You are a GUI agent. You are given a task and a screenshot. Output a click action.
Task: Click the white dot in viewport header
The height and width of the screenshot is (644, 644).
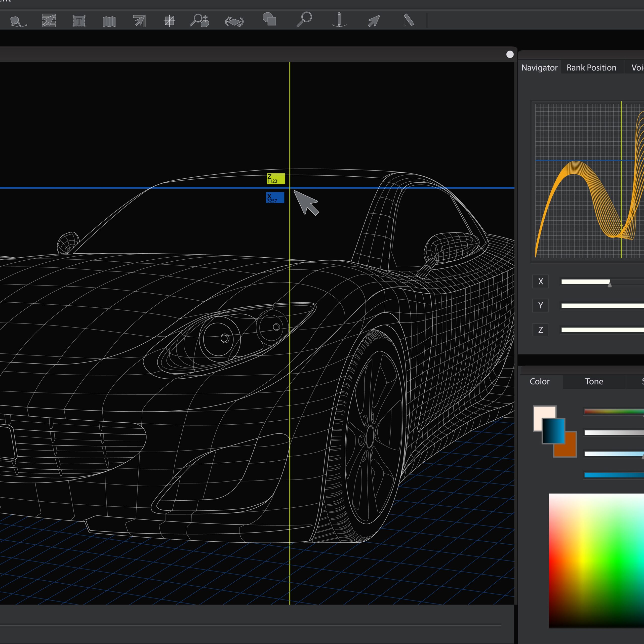tap(510, 54)
